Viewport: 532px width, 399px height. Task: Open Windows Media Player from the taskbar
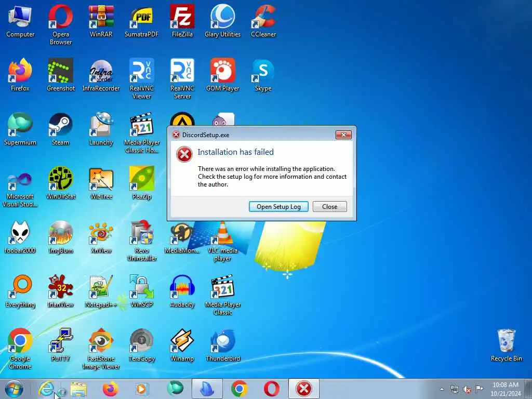(141, 389)
